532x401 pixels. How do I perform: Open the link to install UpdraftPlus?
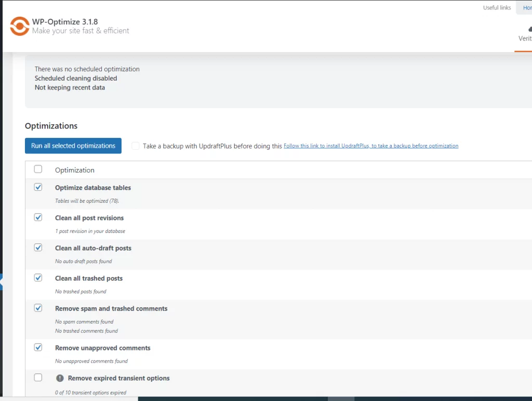coord(371,146)
